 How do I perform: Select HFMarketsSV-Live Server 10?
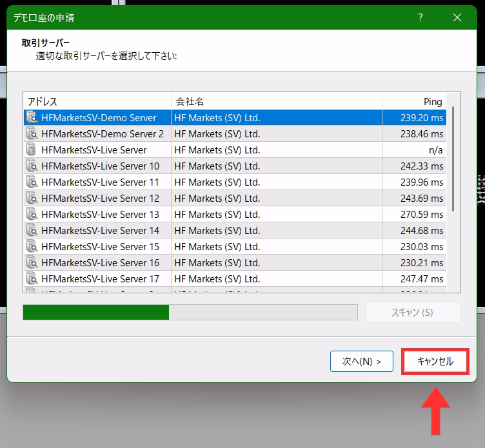coord(100,166)
